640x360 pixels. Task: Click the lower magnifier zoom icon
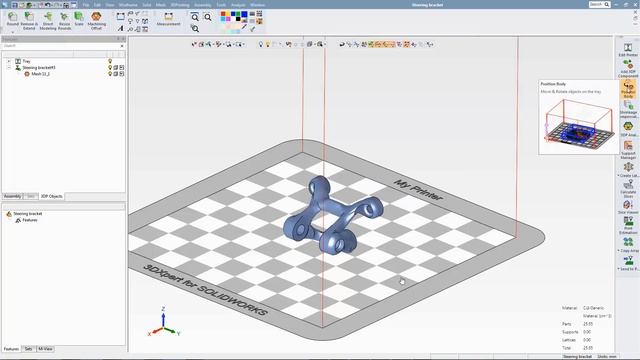(x=195, y=29)
